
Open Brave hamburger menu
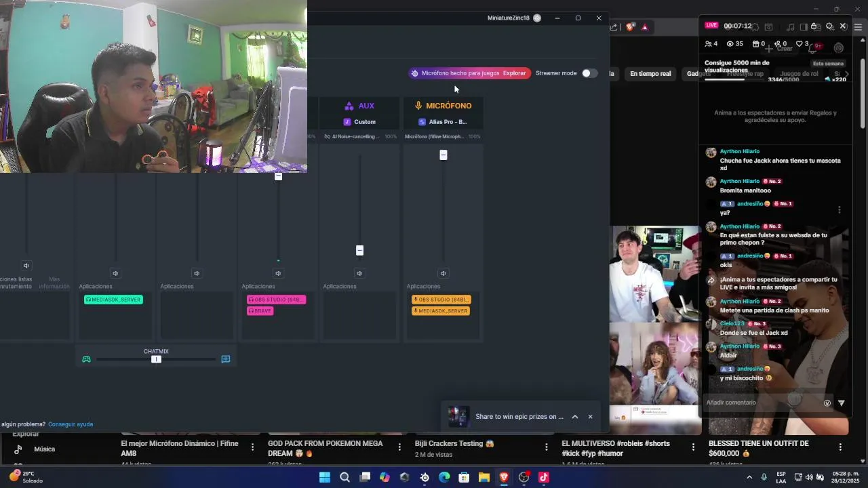click(858, 27)
